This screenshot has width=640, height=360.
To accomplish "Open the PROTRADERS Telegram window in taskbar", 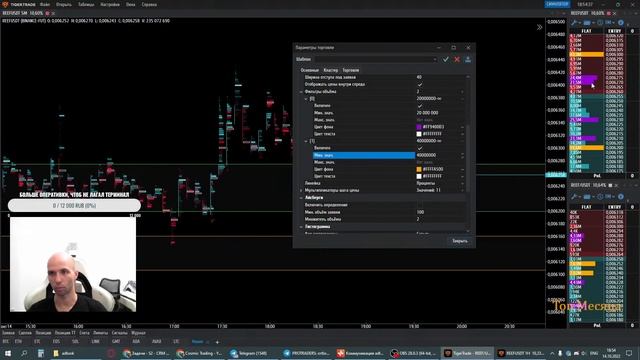I will tap(306, 353).
